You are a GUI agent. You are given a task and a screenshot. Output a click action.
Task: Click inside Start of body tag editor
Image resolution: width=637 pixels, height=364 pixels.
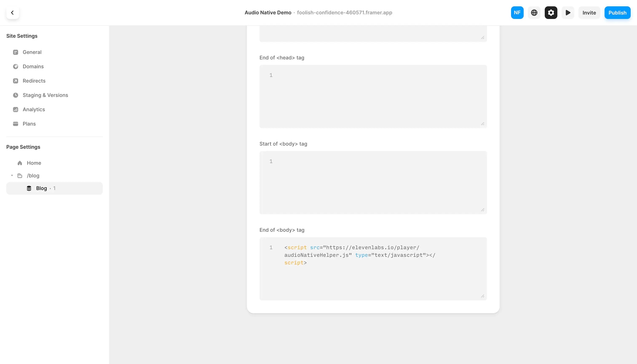[373, 182]
